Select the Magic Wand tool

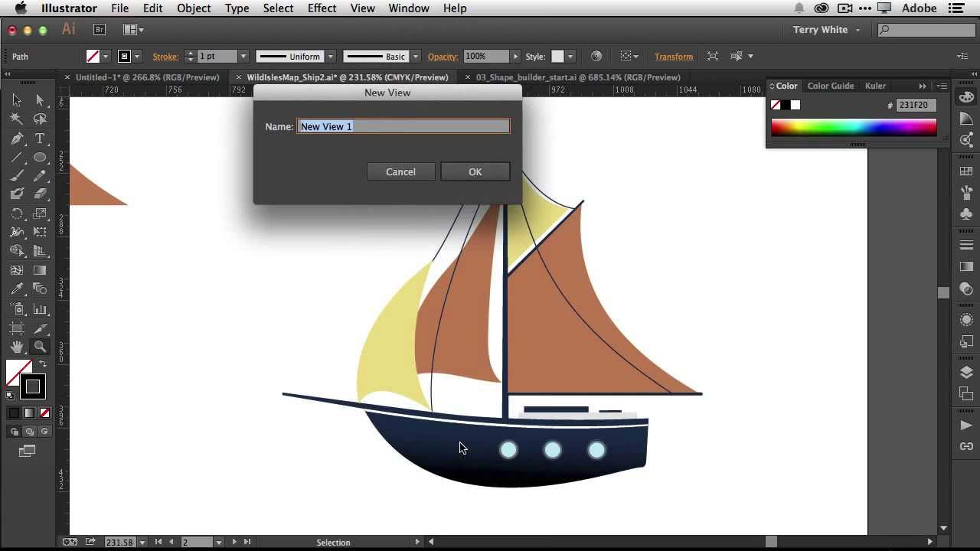17,119
